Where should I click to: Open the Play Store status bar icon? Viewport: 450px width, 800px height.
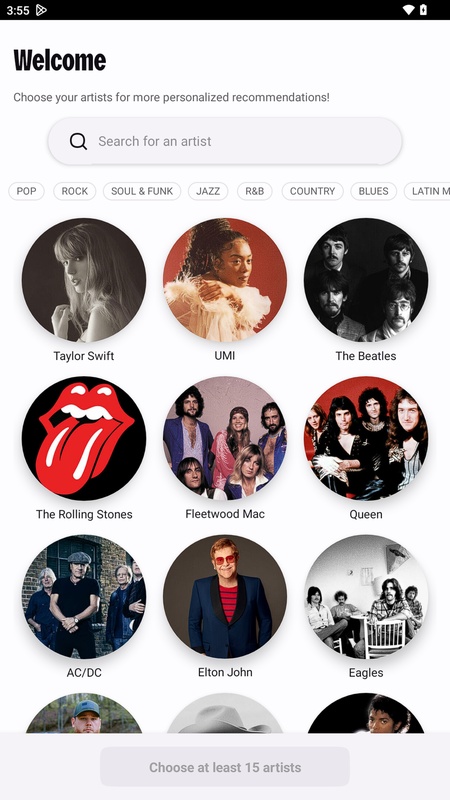41,10
